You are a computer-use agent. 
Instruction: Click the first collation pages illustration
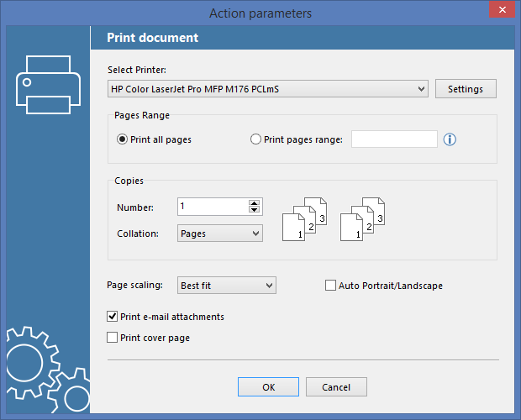[x=305, y=218]
